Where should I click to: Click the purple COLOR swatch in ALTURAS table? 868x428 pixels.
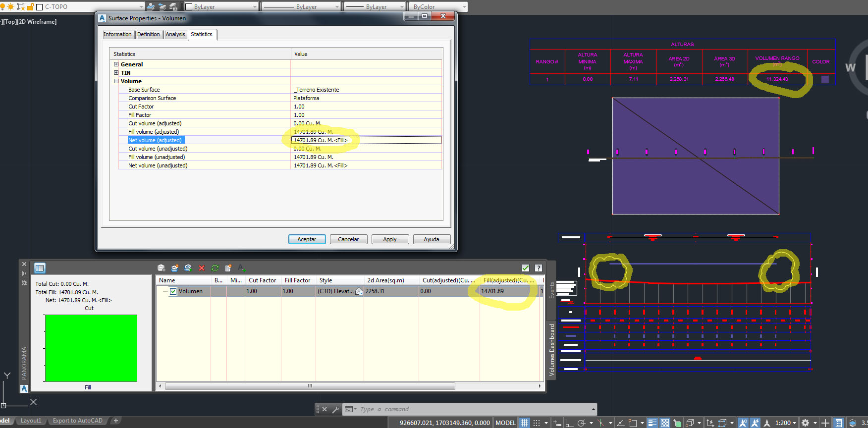(825, 79)
